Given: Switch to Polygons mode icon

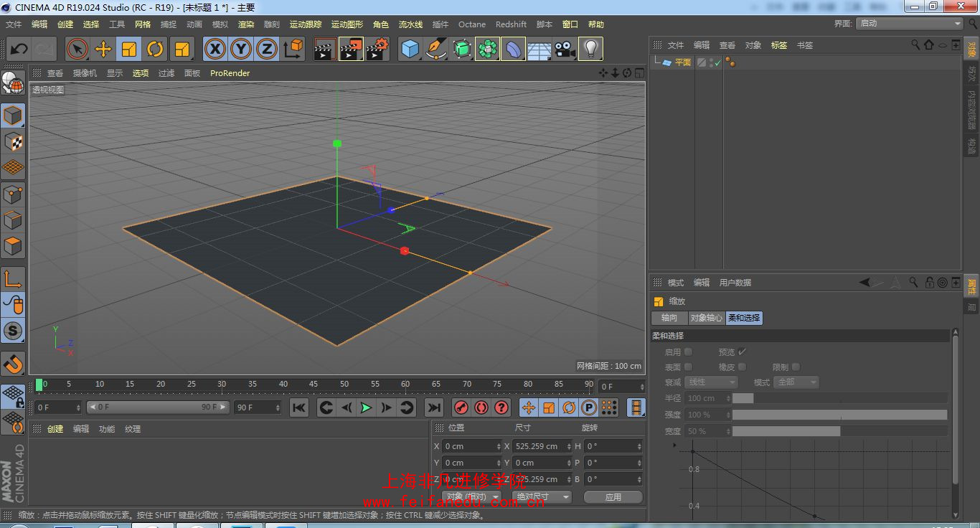Looking at the screenshot, I should click(13, 245).
